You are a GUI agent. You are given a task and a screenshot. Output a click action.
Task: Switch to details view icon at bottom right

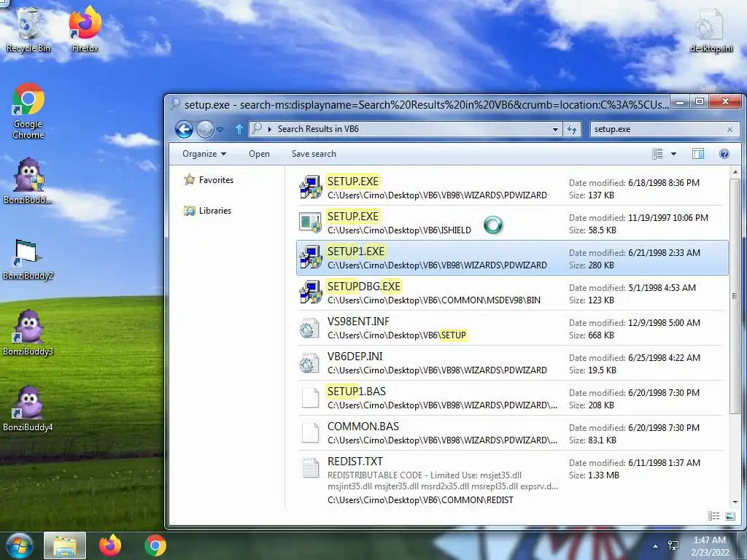(713, 516)
